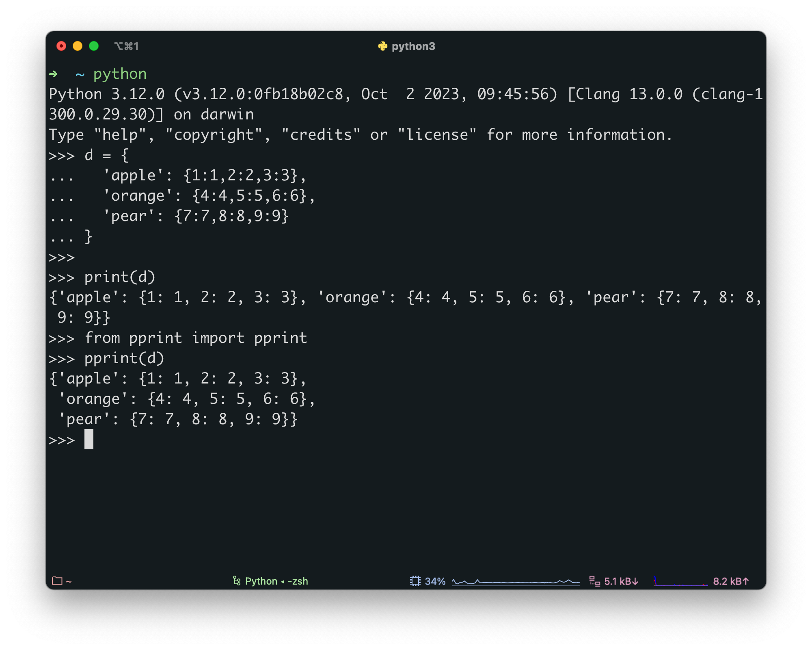Click the pprint output 'orange' row
This screenshot has width=812, height=650.
(186, 399)
